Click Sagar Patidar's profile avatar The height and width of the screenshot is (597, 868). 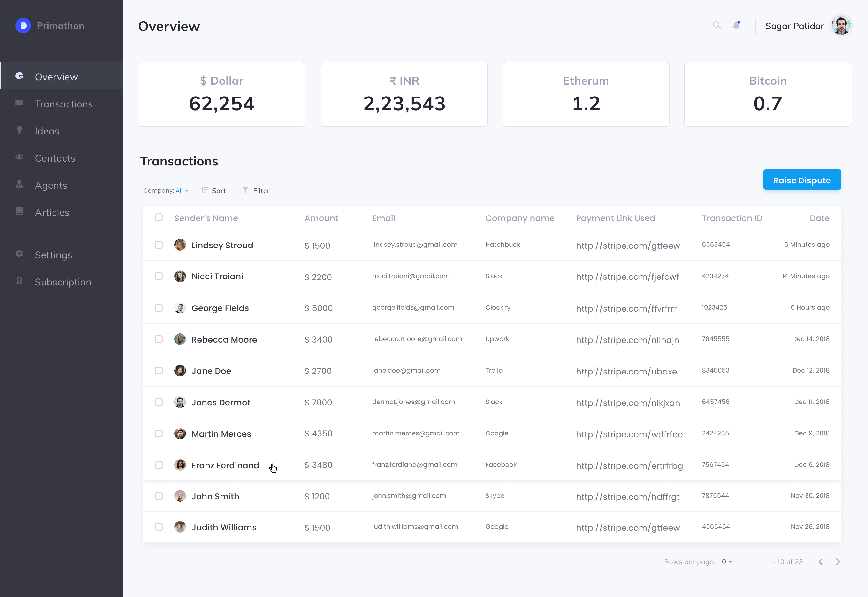[841, 25]
